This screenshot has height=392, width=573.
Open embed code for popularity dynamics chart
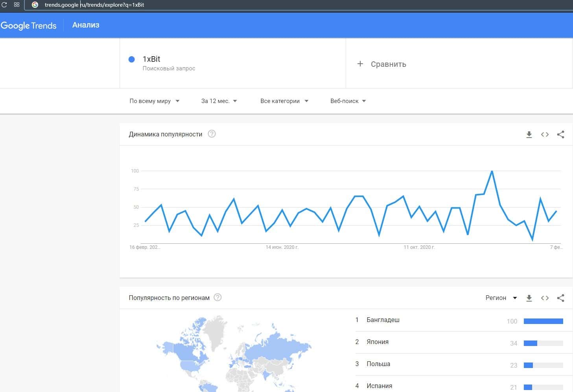coord(545,134)
